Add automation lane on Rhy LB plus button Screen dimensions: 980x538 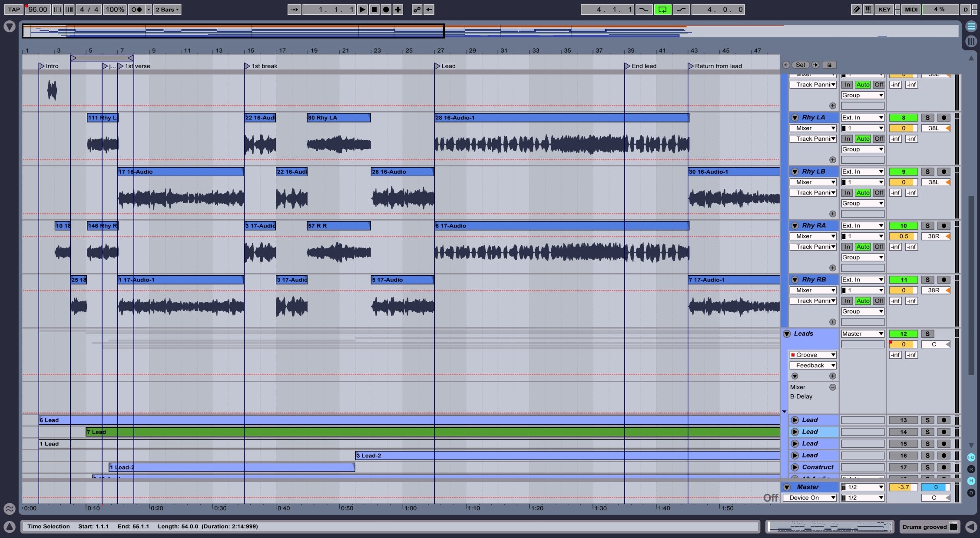pyautogui.click(x=832, y=214)
